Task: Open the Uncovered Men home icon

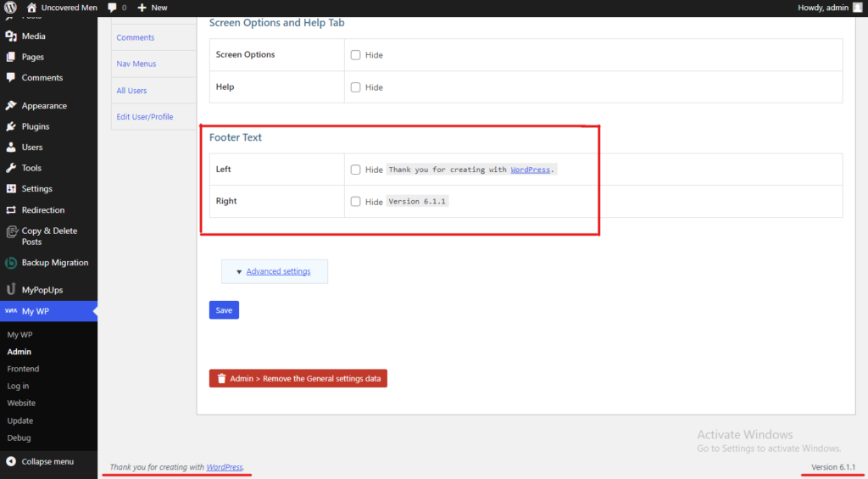Action: click(31, 8)
